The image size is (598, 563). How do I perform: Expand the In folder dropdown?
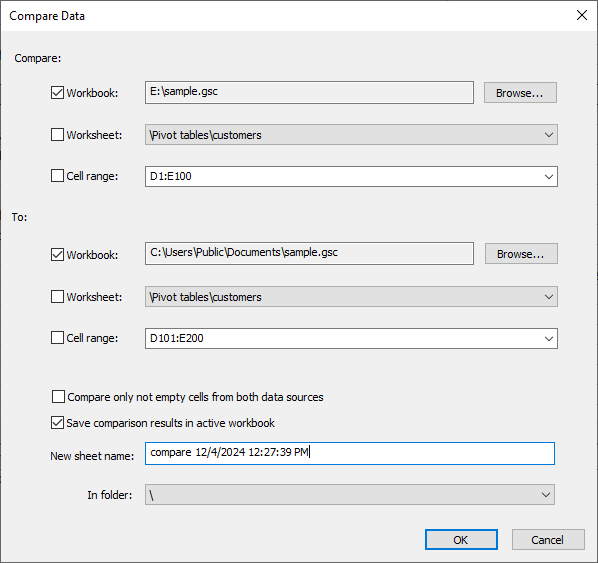(545, 495)
